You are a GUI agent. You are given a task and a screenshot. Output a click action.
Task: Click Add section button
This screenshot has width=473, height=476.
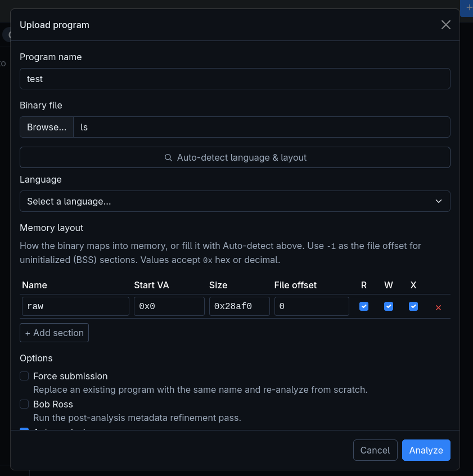pyautogui.click(x=54, y=333)
